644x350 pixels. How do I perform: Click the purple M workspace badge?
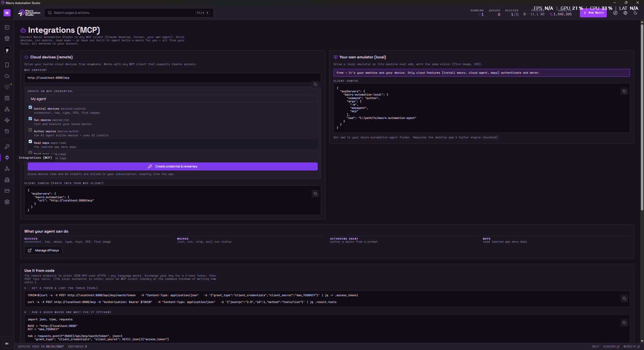7,13
